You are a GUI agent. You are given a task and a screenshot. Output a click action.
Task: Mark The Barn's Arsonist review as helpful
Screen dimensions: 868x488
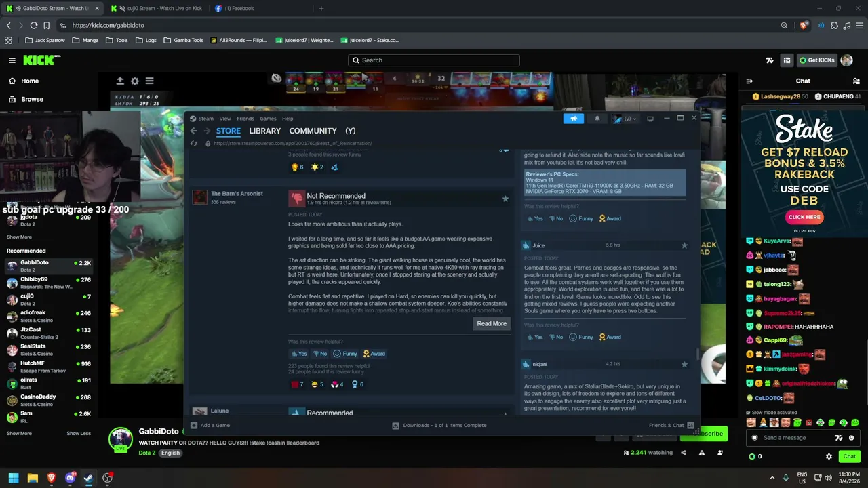click(x=298, y=354)
